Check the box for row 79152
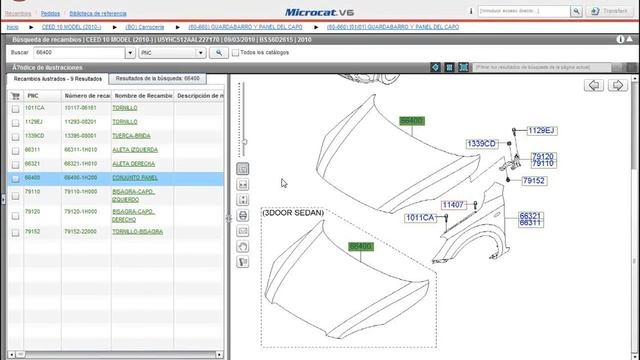The image size is (640, 360). (x=16, y=233)
